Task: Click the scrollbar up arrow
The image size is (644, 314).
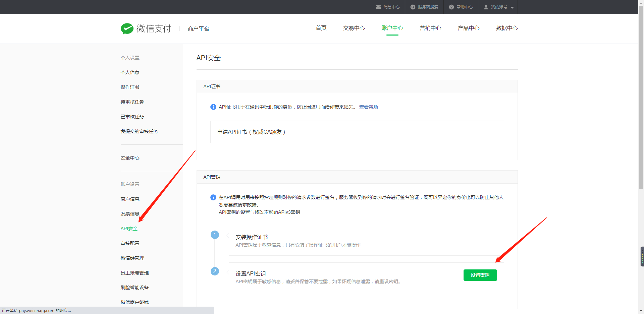Action: [x=641, y=2]
